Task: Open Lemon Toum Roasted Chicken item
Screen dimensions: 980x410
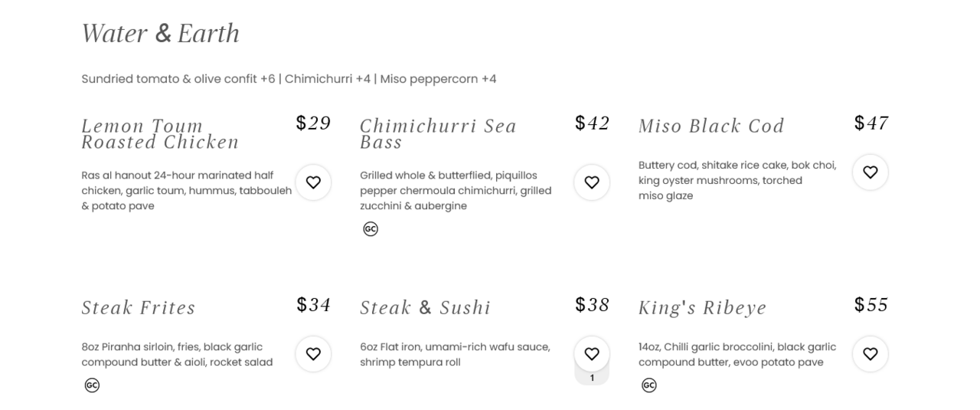Action: [160, 134]
